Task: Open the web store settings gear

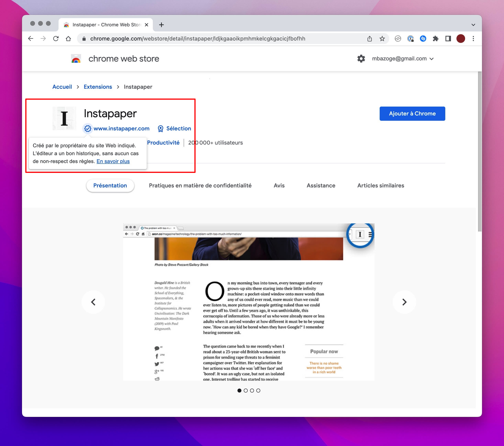Action: coord(361,58)
